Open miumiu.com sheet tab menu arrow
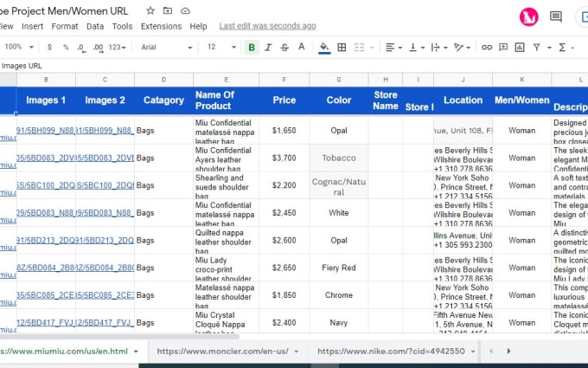Viewport: 588px width, 368px height. (x=136, y=352)
